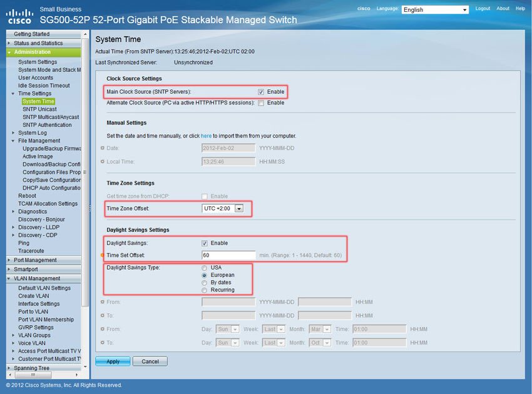Expand the System Log tree node
Image resolution: width=532 pixels, height=394 pixels.
[x=13, y=133]
